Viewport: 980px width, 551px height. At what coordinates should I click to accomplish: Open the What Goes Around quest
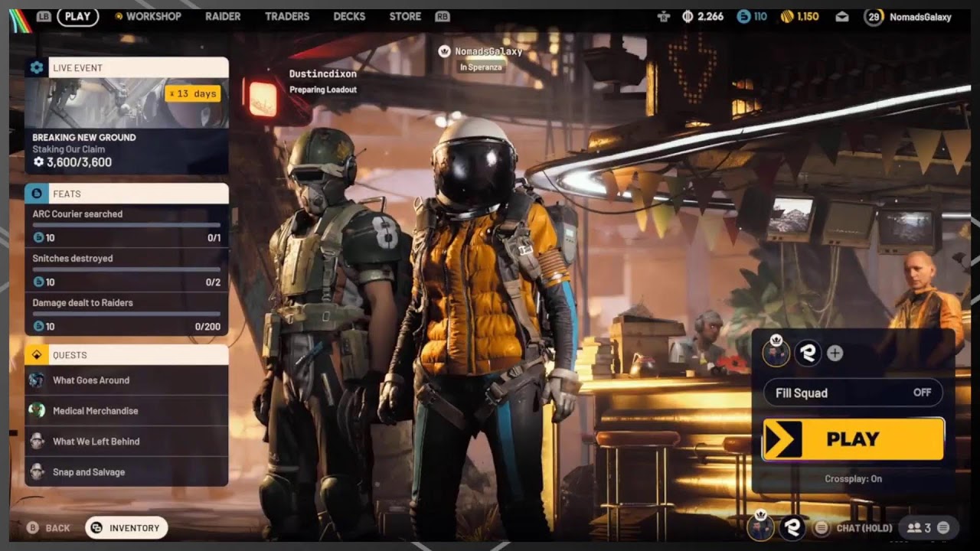(127, 380)
